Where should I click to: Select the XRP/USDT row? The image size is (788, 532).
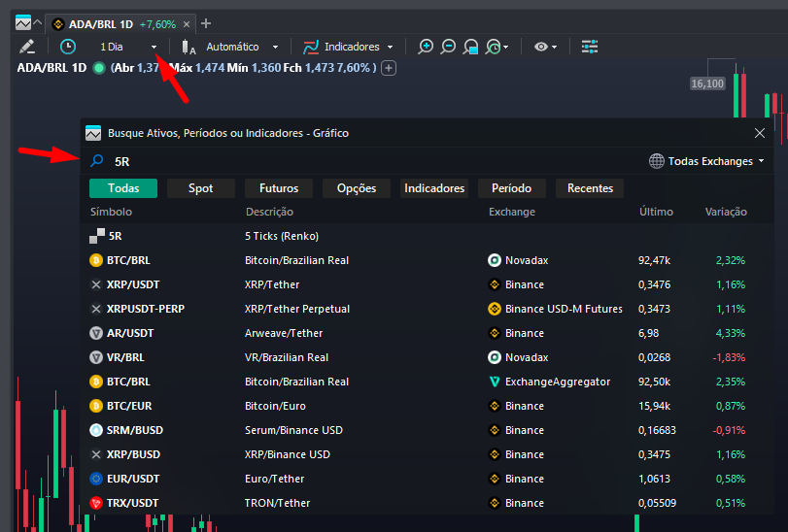click(x=427, y=284)
